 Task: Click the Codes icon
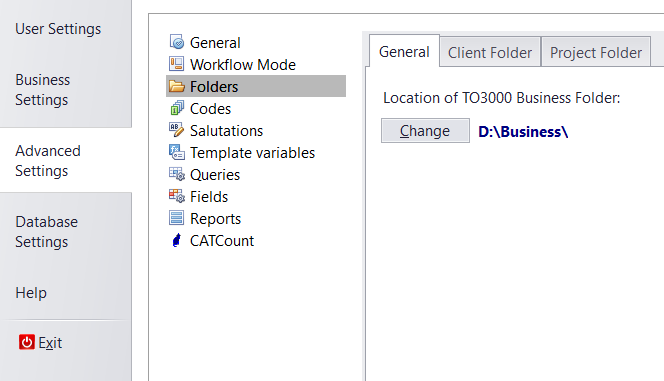pos(177,108)
